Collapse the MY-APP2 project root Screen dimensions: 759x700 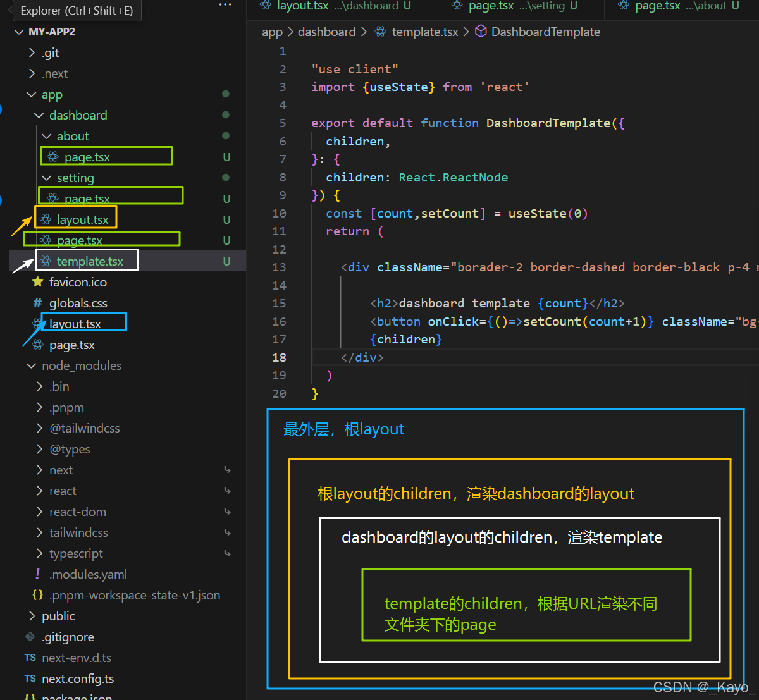tap(19, 31)
